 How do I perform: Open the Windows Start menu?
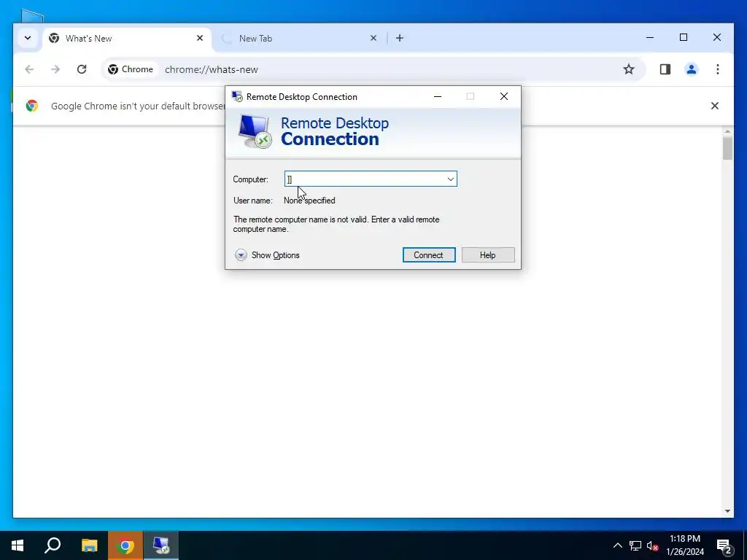(18, 545)
